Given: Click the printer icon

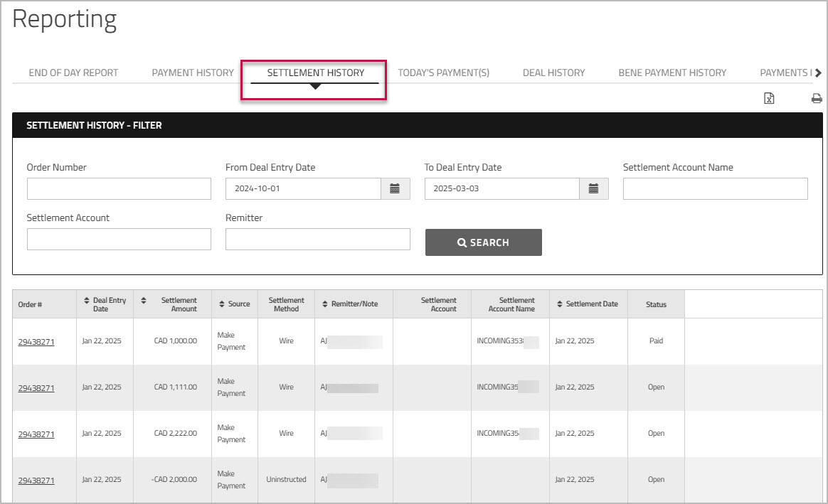Looking at the screenshot, I should 817,98.
